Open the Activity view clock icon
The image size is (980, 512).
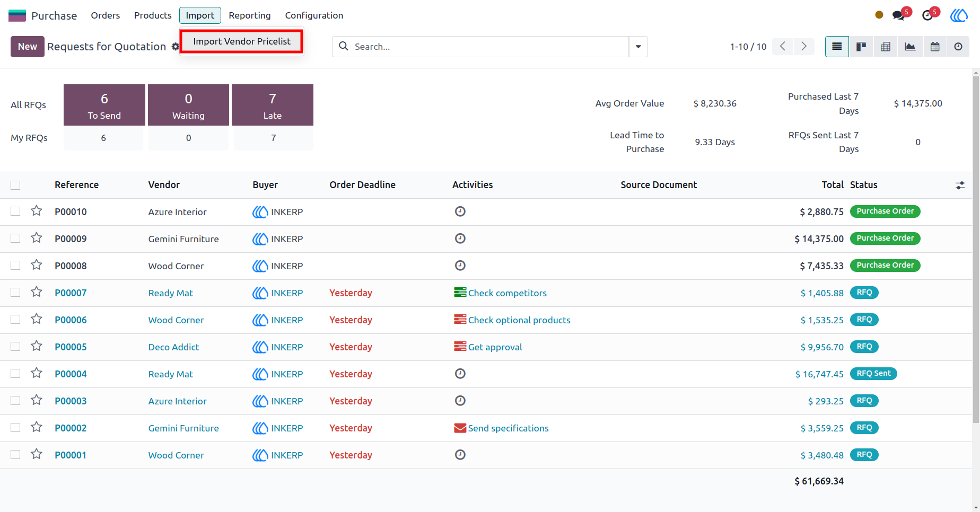pos(958,47)
